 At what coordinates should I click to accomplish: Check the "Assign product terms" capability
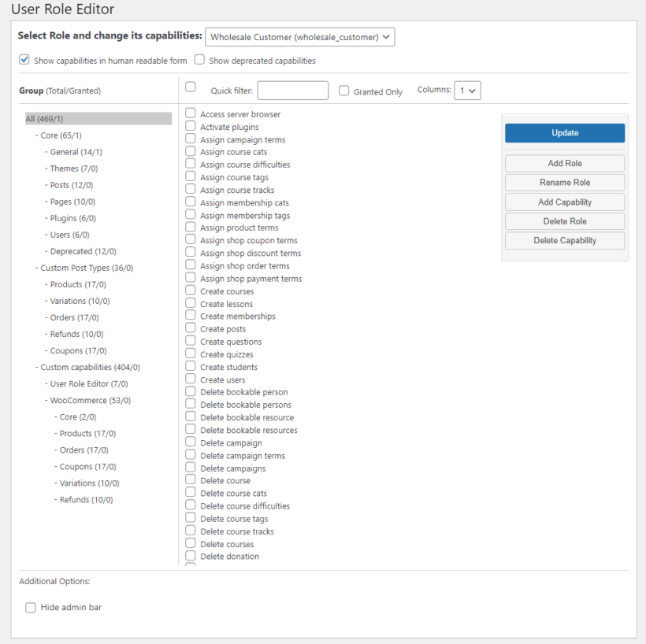189,228
